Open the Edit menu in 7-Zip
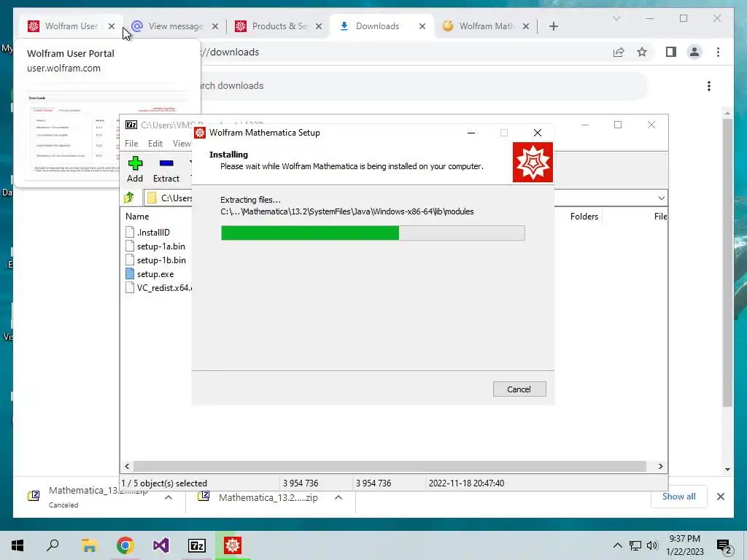 click(155, 144)
